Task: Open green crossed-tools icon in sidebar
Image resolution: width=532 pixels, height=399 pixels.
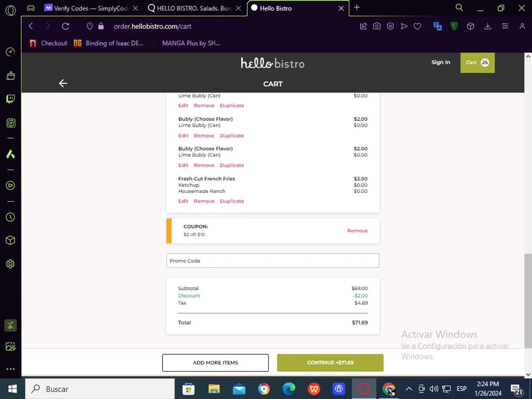Action: 11,326
